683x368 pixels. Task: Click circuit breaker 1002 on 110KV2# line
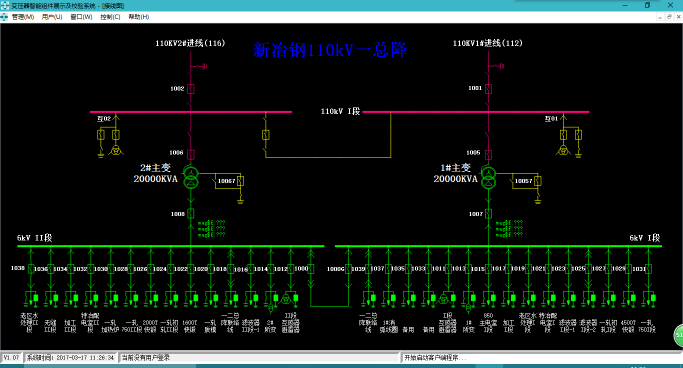coord(191,89)
